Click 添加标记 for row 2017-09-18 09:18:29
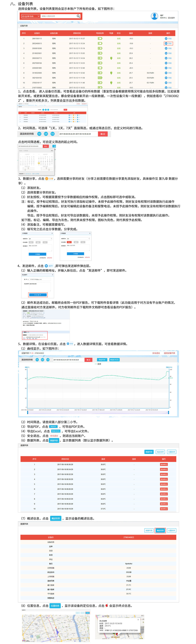The width and height of the screenshot is (196, 644). (164, 509)
